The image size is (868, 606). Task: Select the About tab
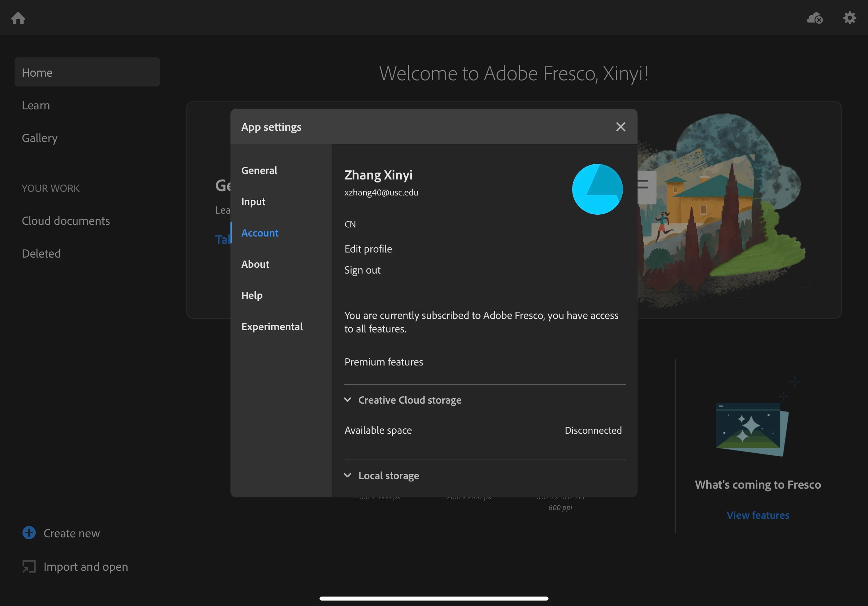(x=255, y=264)
